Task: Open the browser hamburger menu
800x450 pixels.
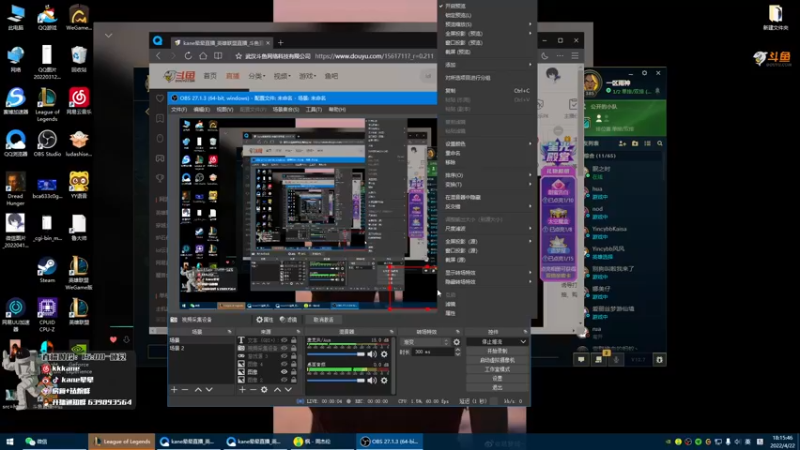Action: [x=575, y=56]
